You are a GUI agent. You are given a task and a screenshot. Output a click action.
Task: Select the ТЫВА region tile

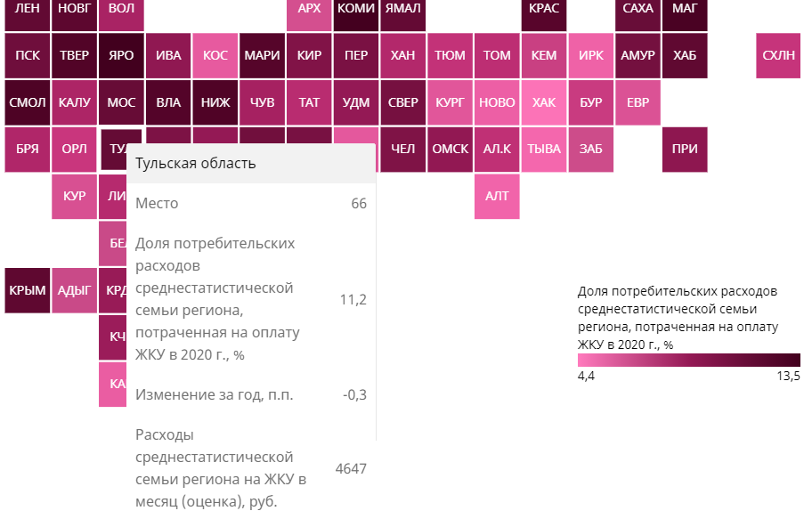click(x=544, y=150)
